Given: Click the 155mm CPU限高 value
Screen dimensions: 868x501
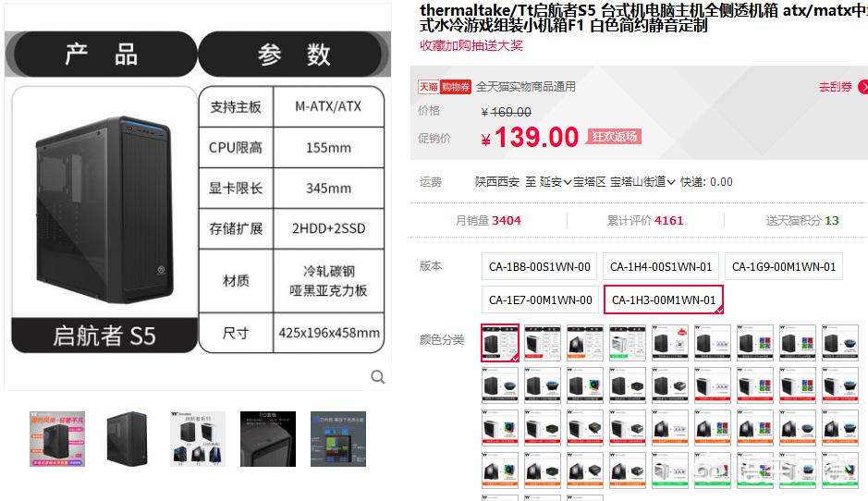Looking at the screenshot, I should tap(328, 148).
